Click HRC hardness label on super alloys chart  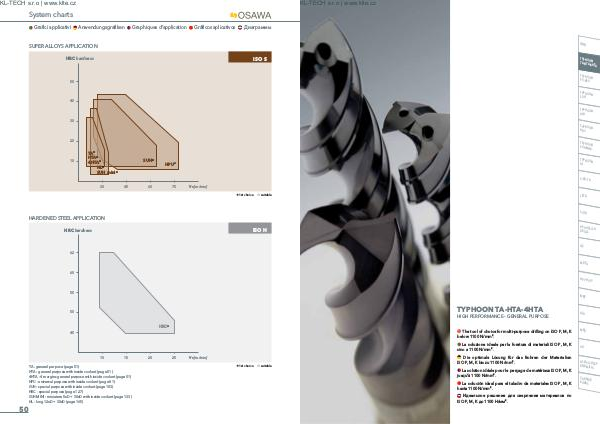pyautogui.click(x=80, y=59)
